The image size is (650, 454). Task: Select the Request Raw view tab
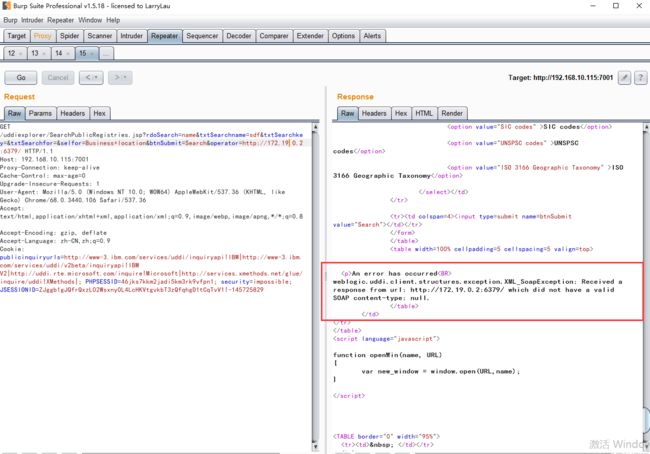(15, 113)
